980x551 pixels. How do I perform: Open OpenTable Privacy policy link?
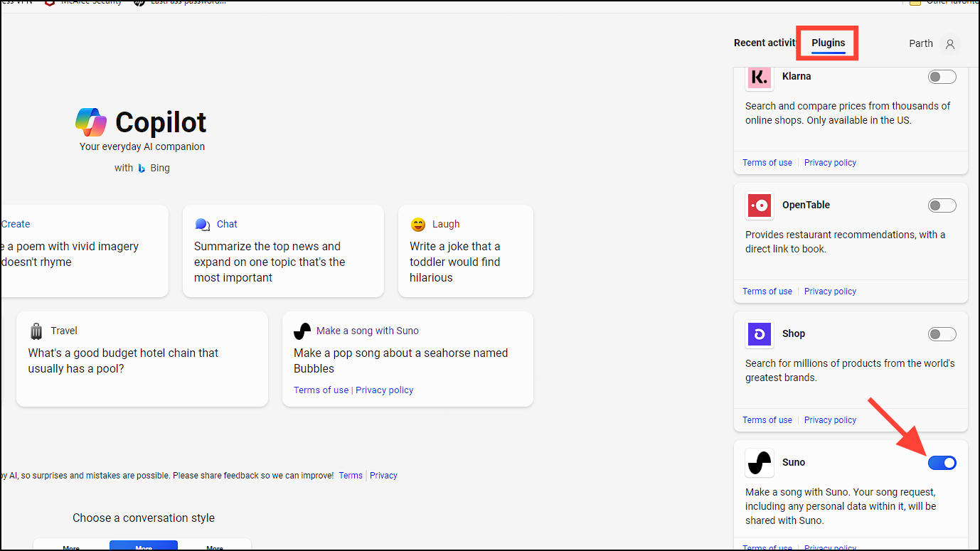click(830, 291)
